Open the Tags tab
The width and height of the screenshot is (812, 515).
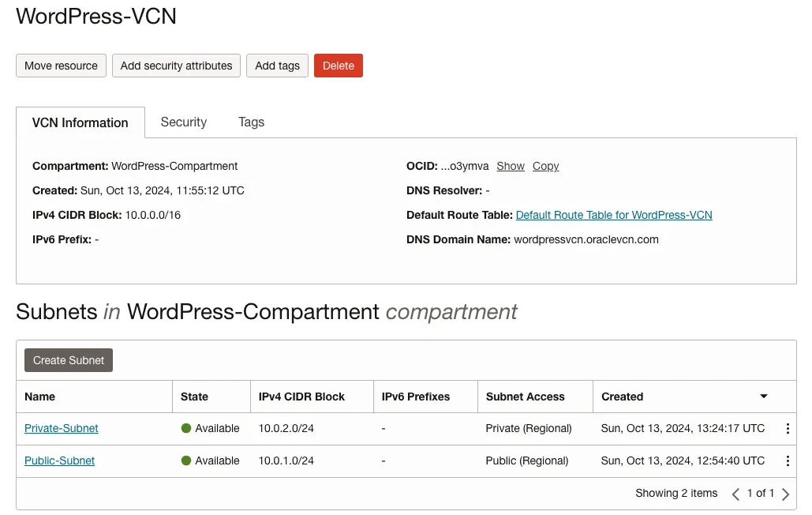(251, 122)
